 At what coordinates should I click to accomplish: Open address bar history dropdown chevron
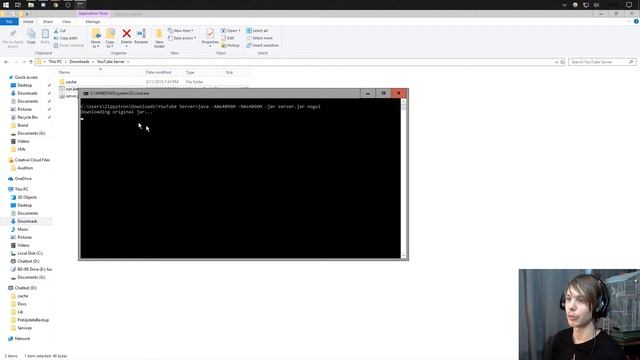[x=556, y=62]
